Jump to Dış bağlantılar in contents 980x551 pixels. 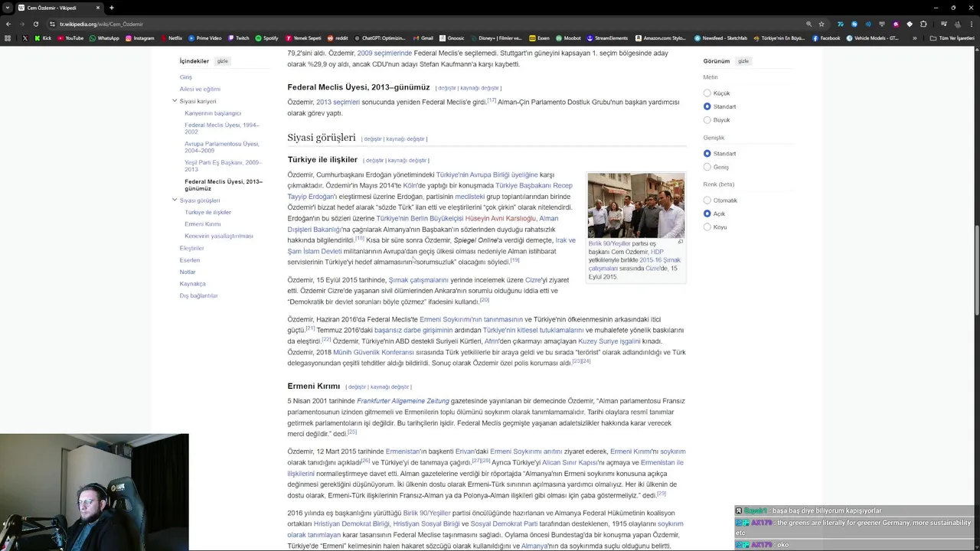199,295
